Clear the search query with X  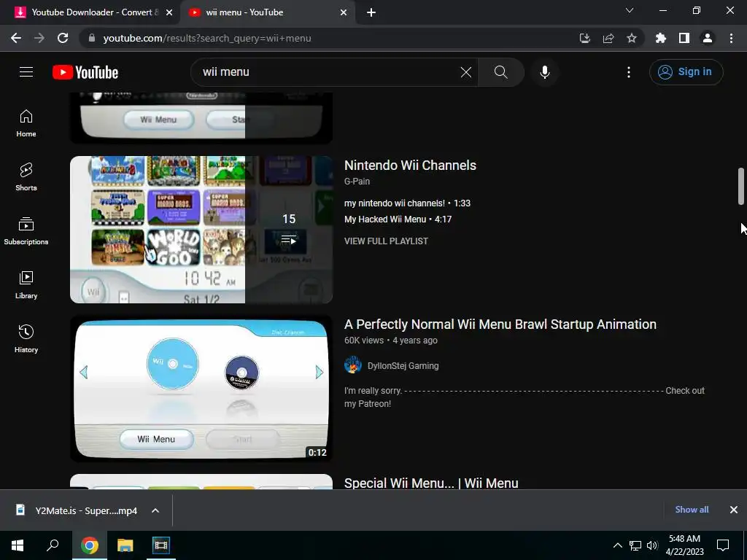click(x=466, y=72)
